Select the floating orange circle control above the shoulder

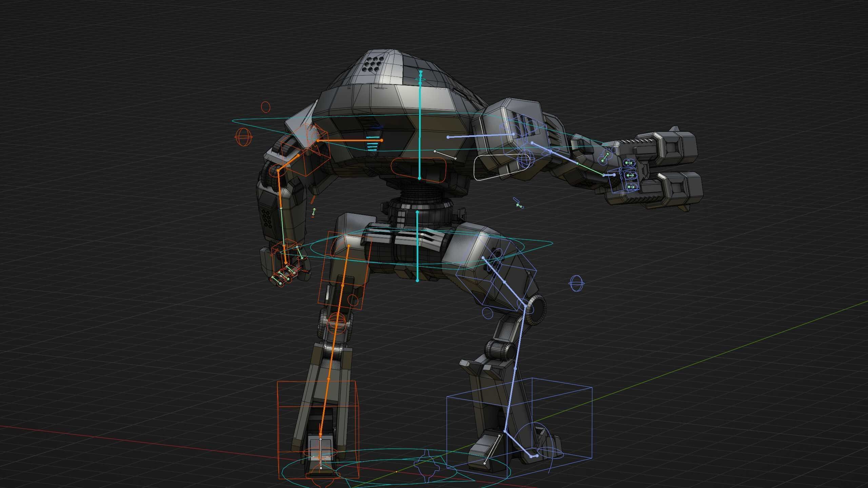266,107
